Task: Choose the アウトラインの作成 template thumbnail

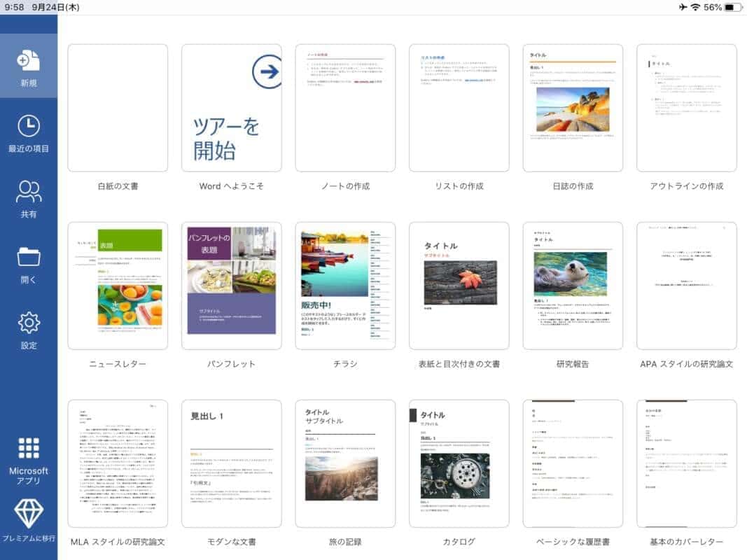Action: (x=687, y=108)
